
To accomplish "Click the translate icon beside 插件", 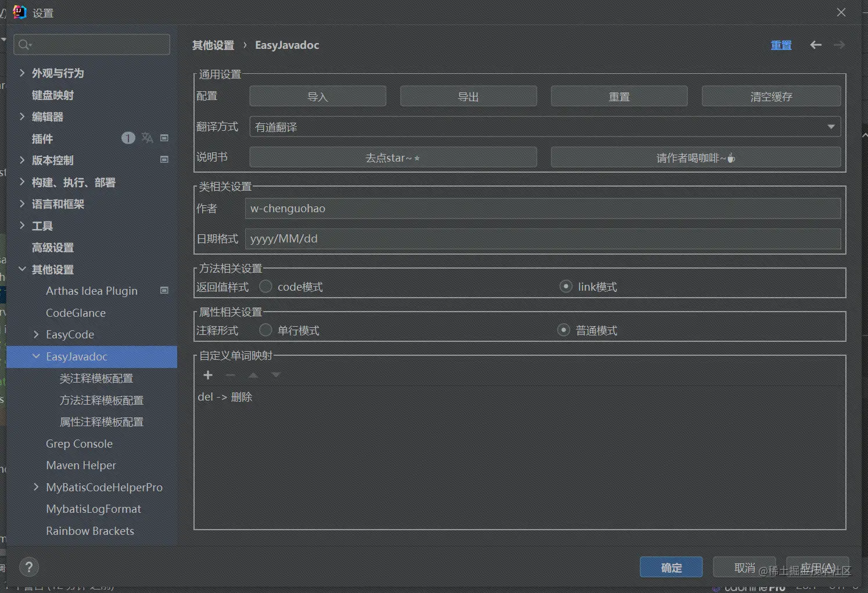I will pos(148,138).
